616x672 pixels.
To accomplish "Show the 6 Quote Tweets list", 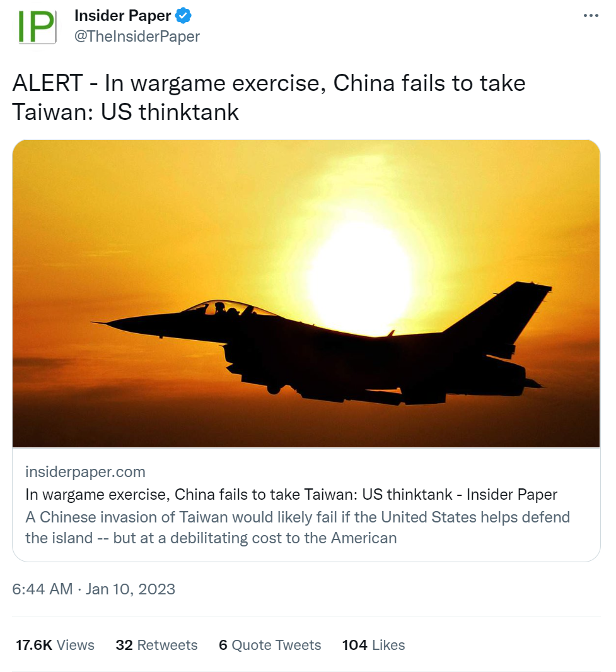I will coord(270,645).
